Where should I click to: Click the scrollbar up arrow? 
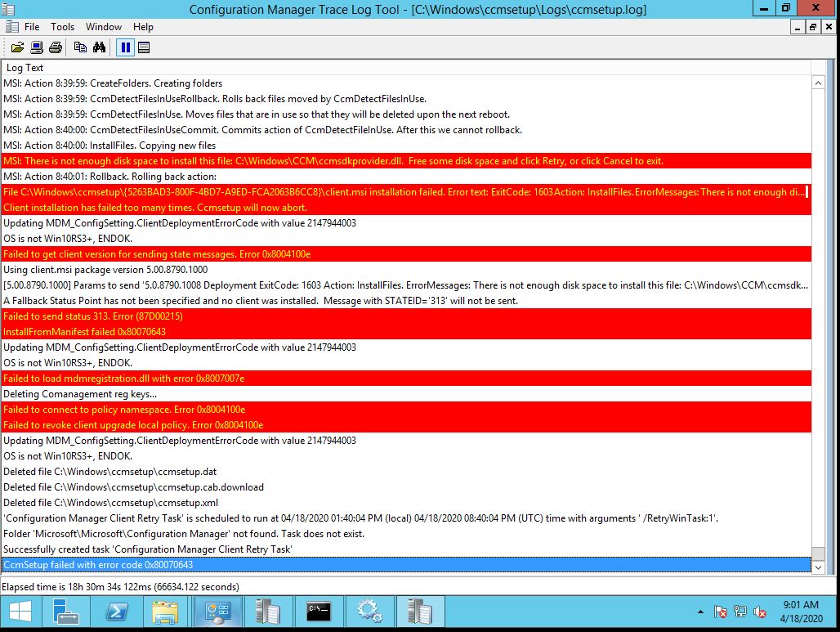pyautogui.click(x=818, y=83)
